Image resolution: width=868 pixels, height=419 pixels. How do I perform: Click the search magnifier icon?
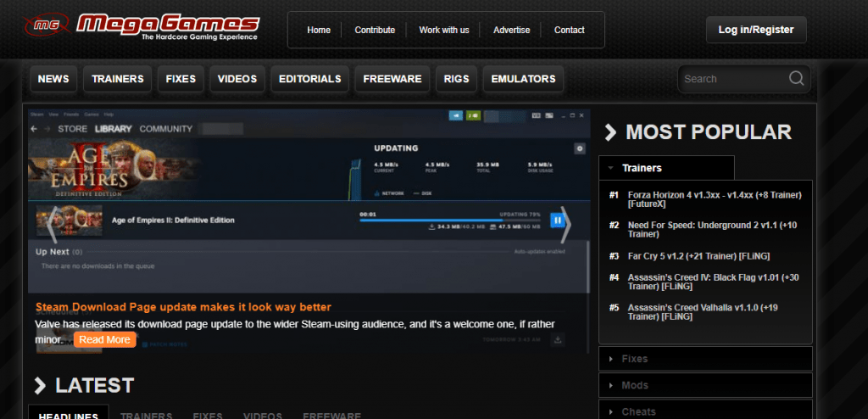point(796,79)
